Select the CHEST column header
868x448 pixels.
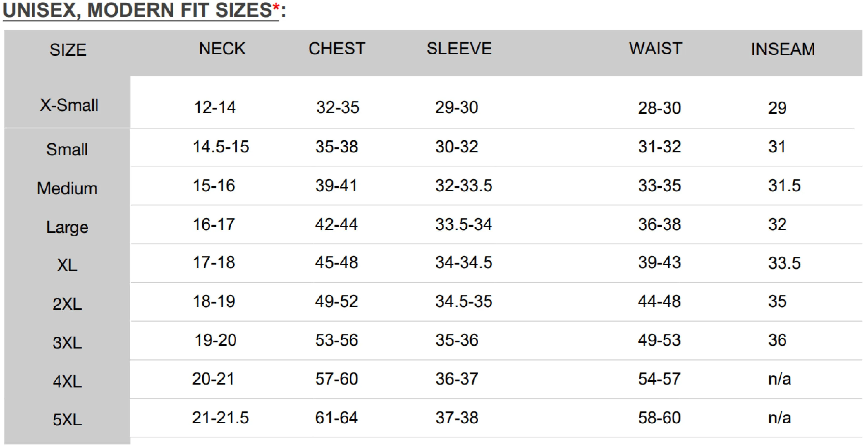coord(337,48)
